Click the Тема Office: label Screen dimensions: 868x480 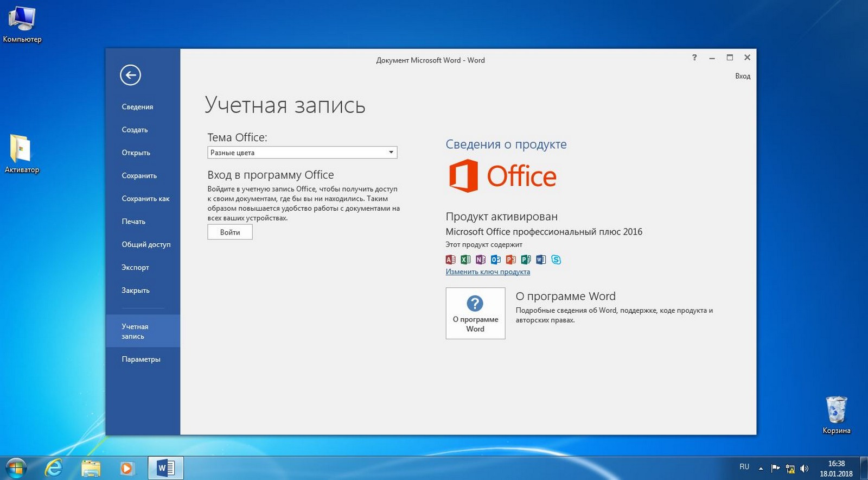pos(237,137)
